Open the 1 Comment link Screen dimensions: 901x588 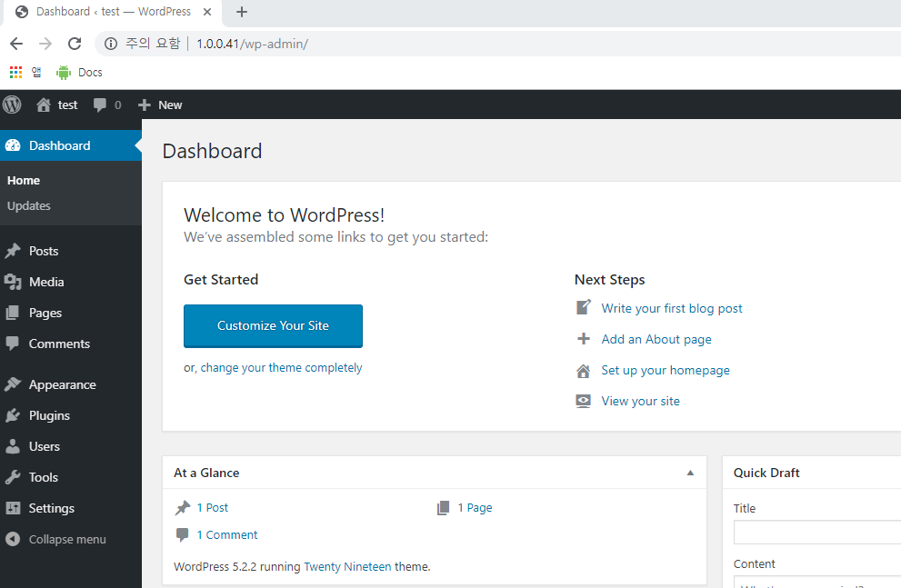[x=227, y=534]
